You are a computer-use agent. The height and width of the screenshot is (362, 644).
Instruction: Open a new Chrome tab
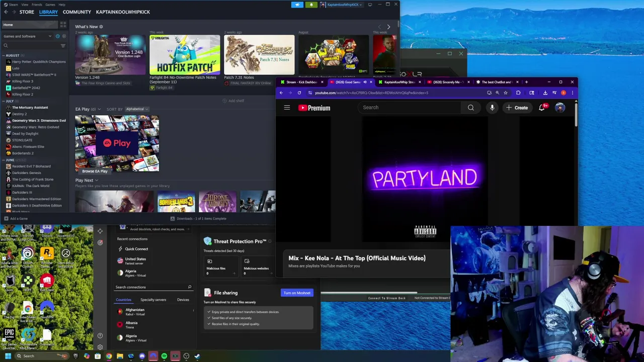(526, 82)
